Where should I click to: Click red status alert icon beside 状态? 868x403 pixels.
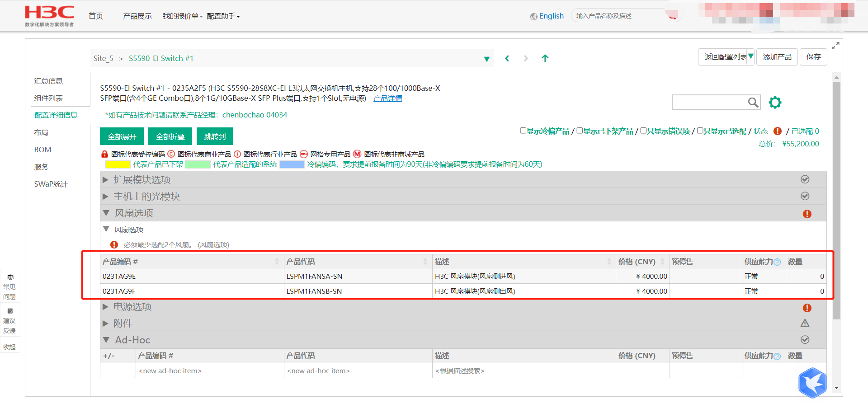pyautogui.click(x=778, y=131)
